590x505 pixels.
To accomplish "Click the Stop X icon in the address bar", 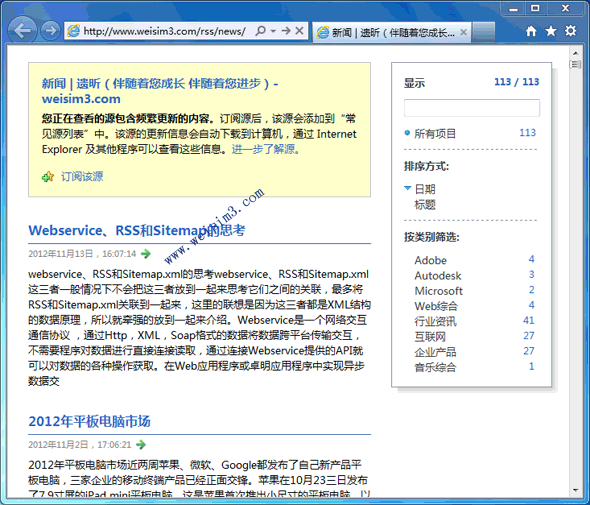I will coord(300,31).
